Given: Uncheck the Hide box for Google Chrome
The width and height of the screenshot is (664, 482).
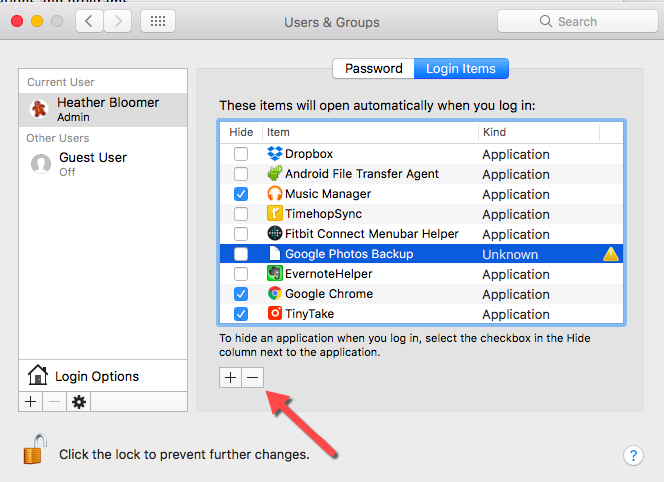Looking at the screenshot, I should click(x=241, y=294).
